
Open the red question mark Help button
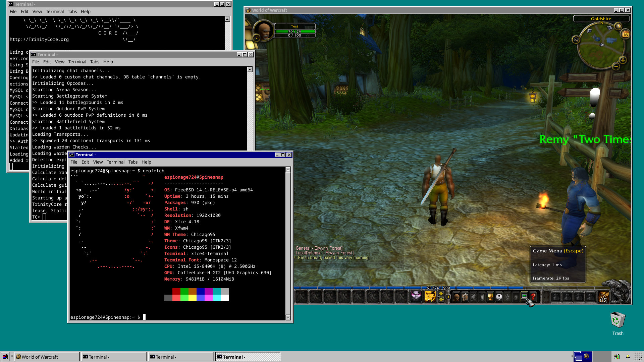pos(533,297)
